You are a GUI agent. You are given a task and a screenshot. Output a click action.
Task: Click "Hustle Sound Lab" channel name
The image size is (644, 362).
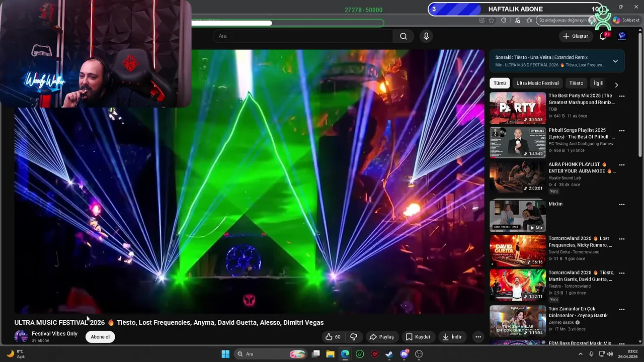pos(565,178)
